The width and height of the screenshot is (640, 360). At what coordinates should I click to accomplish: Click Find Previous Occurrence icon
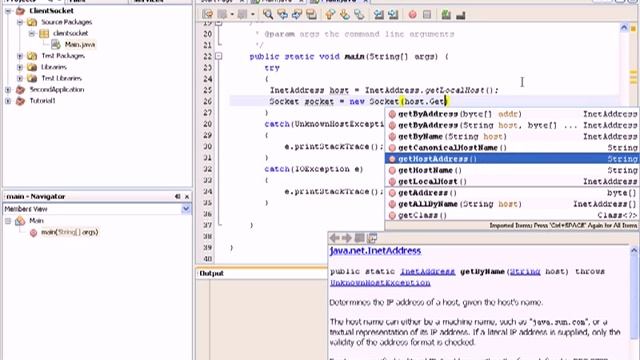282,15
